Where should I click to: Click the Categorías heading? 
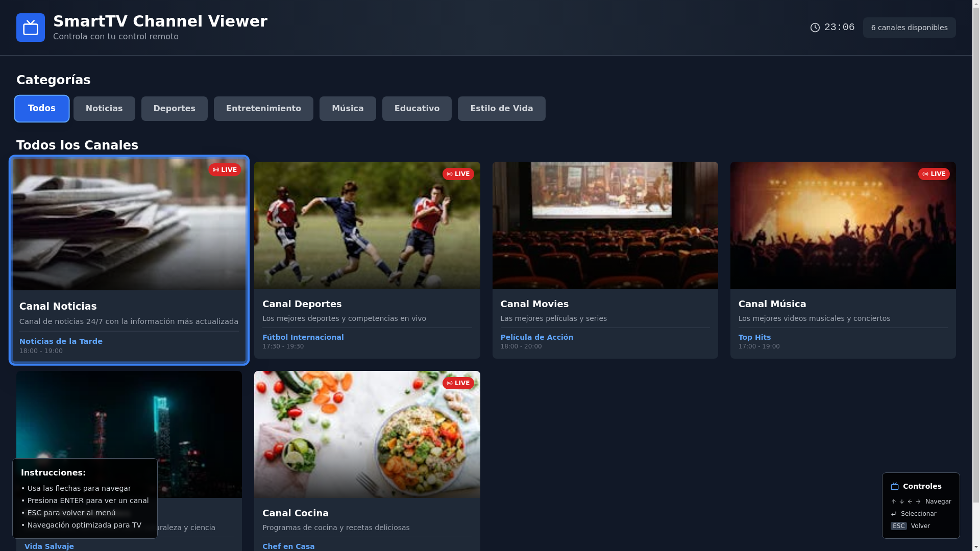[54, 80]
